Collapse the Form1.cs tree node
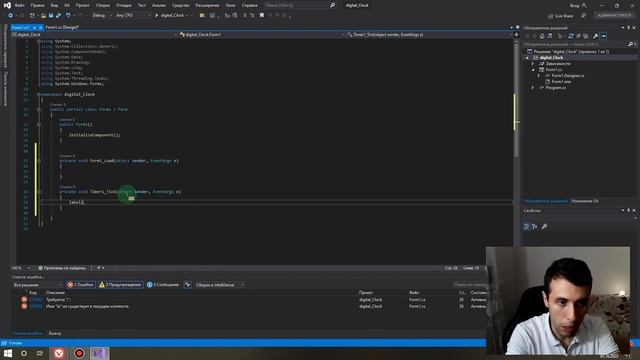This screenshot has height=360, width=640. [x=533, y=70]
